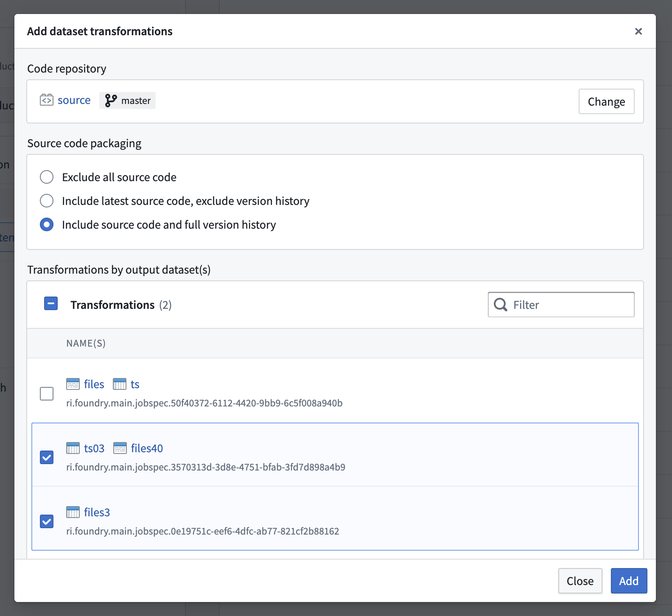The height and width of the screenshot is (616, 672).
Task: Uncheck the files3 transformation checkbox
Action: (x=47, y=521)
